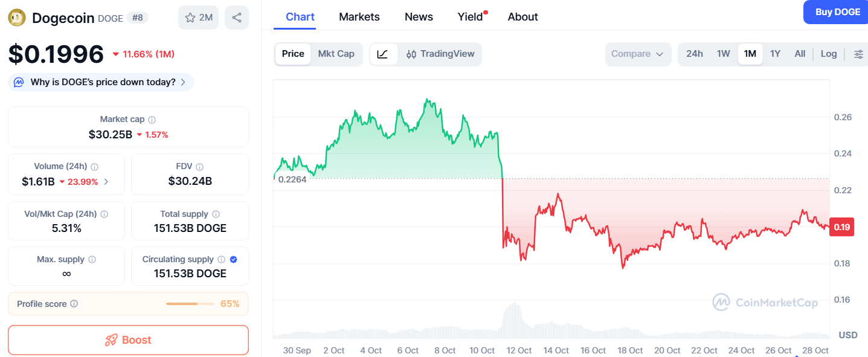
Task: Enable Log scale on chart
Action: (x=829, y=54)
